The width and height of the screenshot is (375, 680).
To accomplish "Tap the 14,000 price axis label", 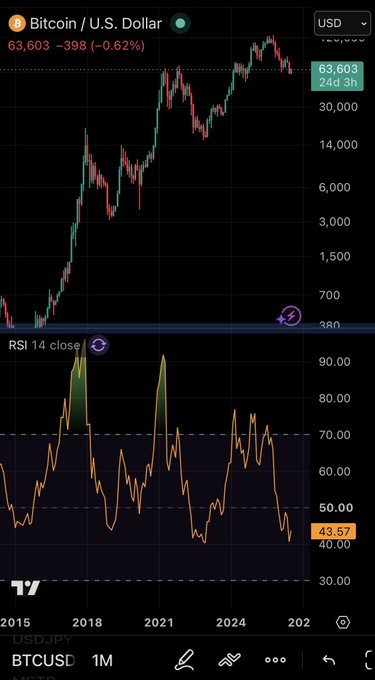I will click(x=339, y=144).
